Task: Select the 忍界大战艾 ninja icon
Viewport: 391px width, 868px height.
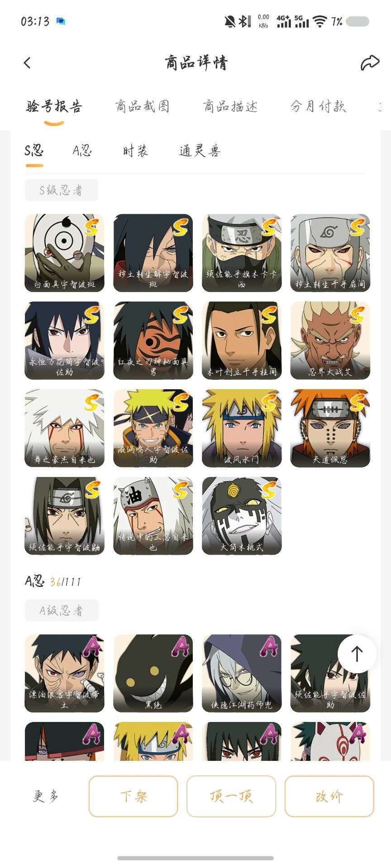Action: [x=330, y=340]
